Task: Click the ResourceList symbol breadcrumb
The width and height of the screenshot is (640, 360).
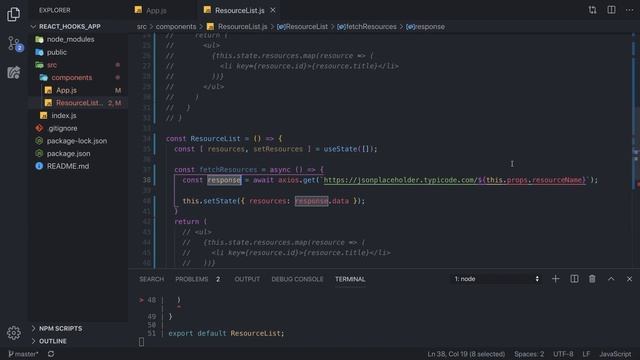Action: [x=302, y=27]
